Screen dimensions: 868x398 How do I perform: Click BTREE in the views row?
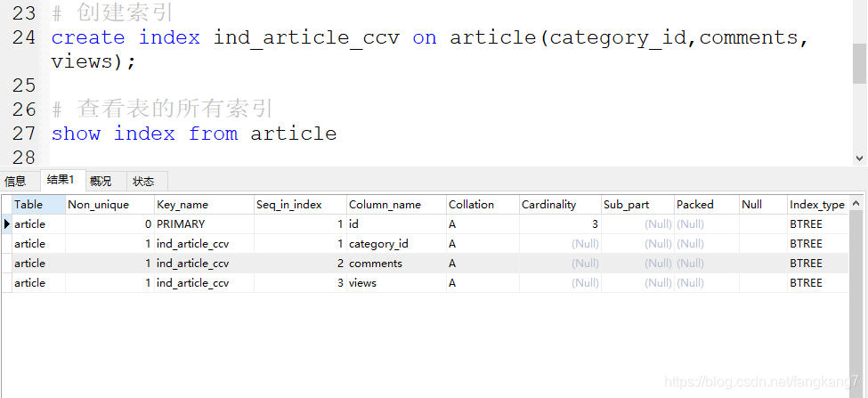tap(817, 283)
